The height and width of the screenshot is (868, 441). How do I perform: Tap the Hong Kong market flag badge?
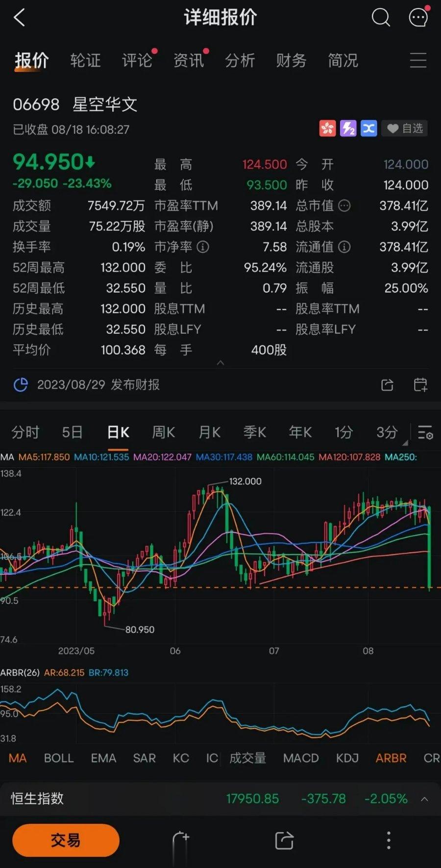click(327, 128)
